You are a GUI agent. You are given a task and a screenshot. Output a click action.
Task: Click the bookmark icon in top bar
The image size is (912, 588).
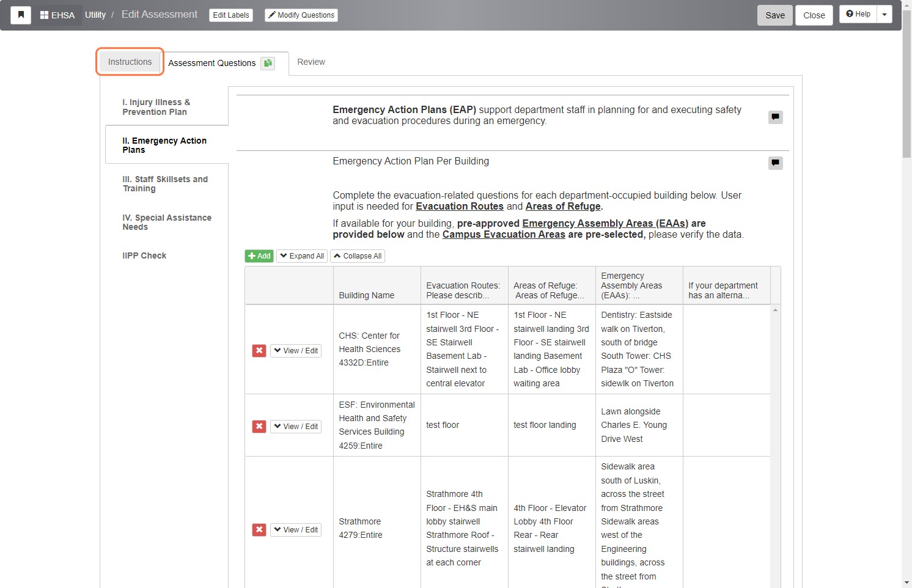21,15
